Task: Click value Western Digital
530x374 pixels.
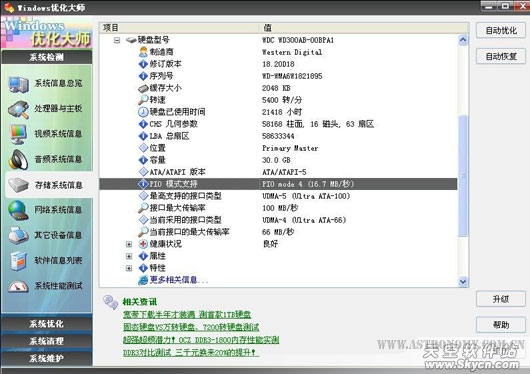Action: [x=292, y=52]
